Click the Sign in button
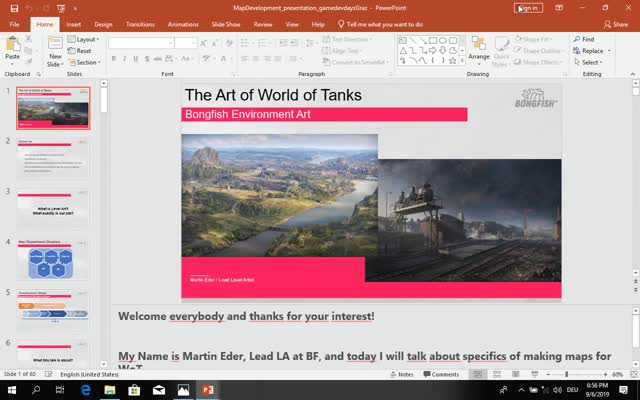The width and height of the screenshot is (640, 400). (528, 8)
